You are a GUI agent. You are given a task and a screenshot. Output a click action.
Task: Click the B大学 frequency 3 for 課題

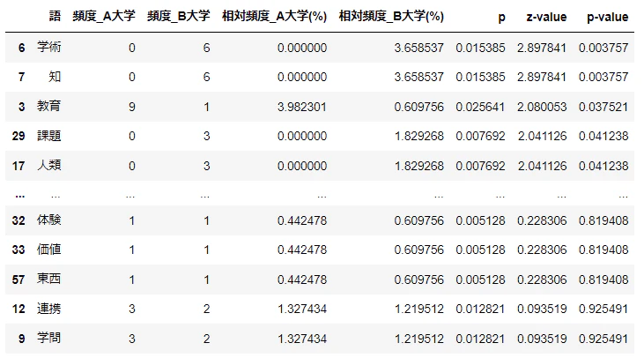coord(206,136)
